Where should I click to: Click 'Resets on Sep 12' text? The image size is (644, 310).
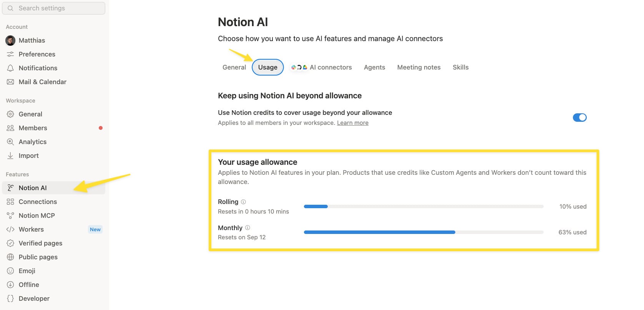[x=242, y=237]
